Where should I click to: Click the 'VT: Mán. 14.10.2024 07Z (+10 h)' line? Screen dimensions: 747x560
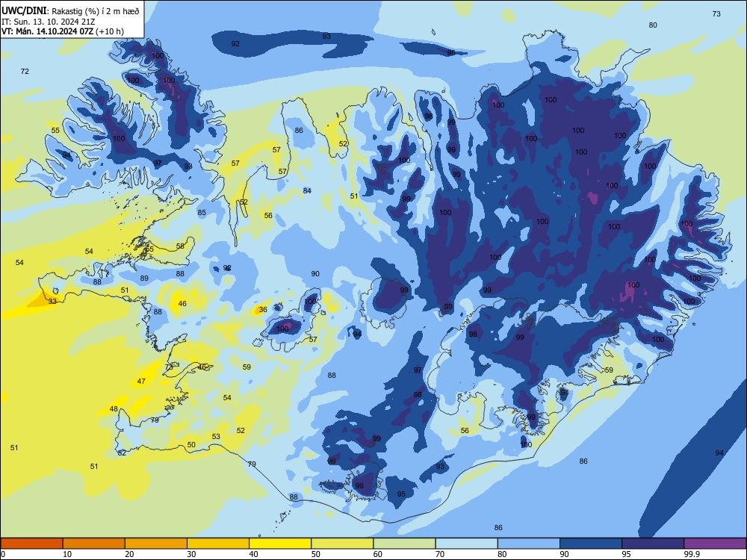tap(63, 31)
